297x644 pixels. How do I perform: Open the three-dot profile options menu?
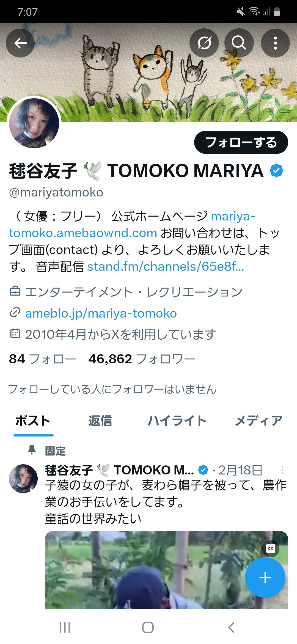pyautogui.click(x=275, y=43)
